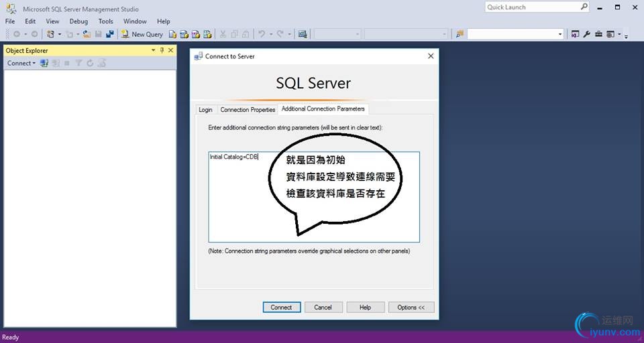Click the solution configurations combo box
The width and height of the screenshot is (644, 343).
[x=338, y=34]
